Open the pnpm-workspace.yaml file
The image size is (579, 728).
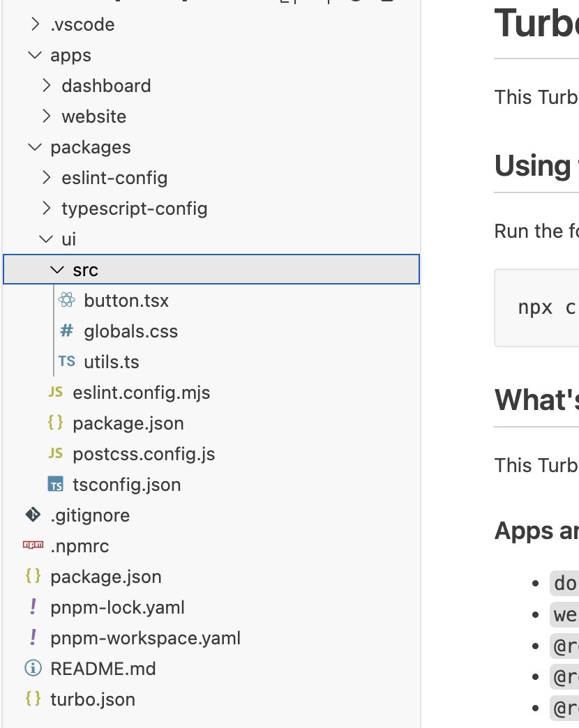(x=145, y=638)
